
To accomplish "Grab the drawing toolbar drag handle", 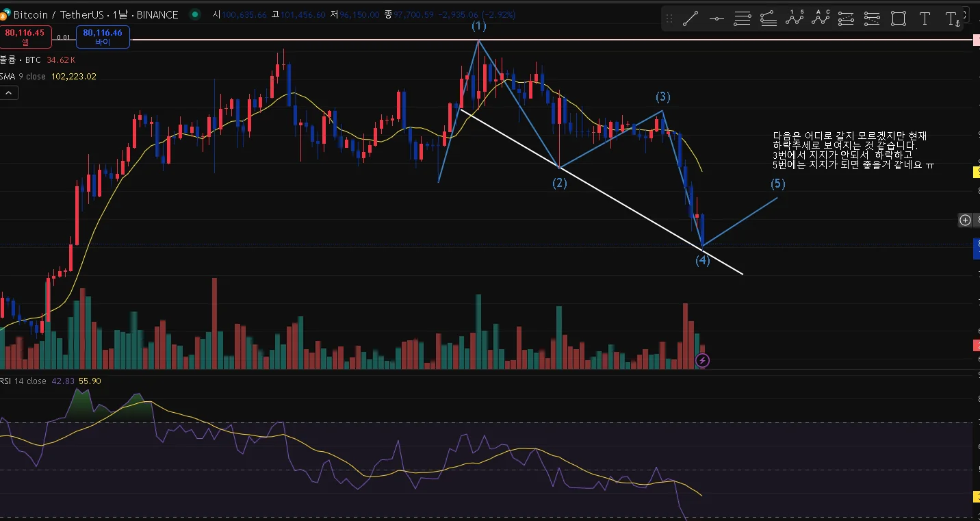I will pyautogui.click(x=669, y=19).
